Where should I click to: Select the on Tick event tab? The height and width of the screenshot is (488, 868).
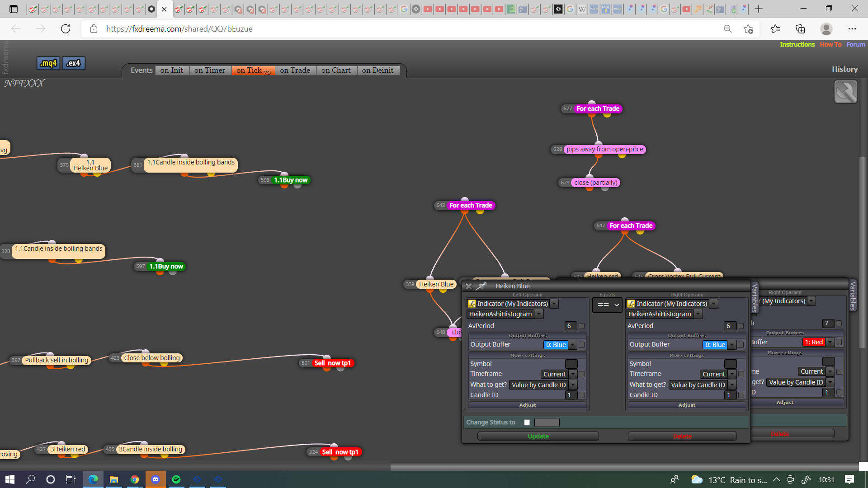click(253, 70)
